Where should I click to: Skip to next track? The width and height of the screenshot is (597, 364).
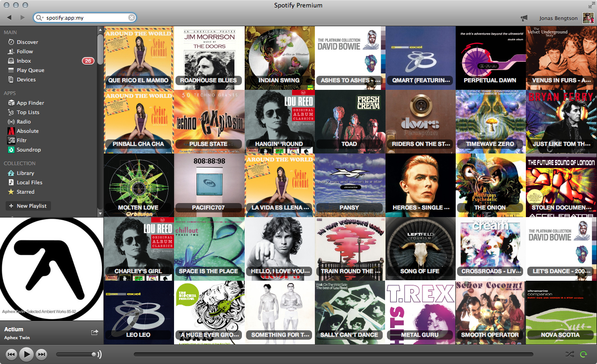[x=42, y=355]
